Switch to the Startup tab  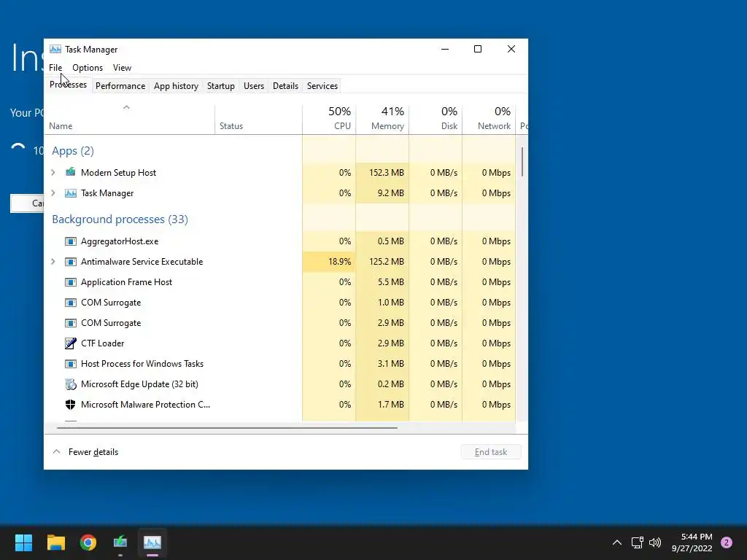pyautogui.click(x=220, y=86)
